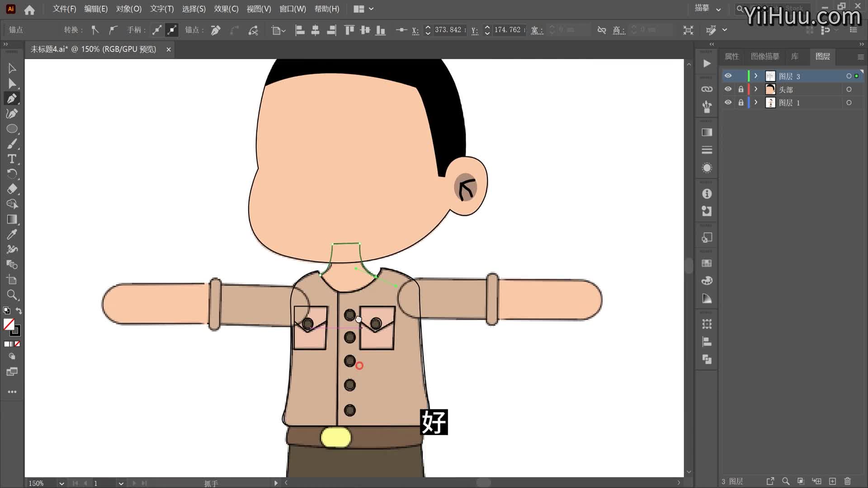The height and width of the screenshot is (488, 868).
Task: Toggle visibility of 图层 1
Action: (x=728, y=103)
